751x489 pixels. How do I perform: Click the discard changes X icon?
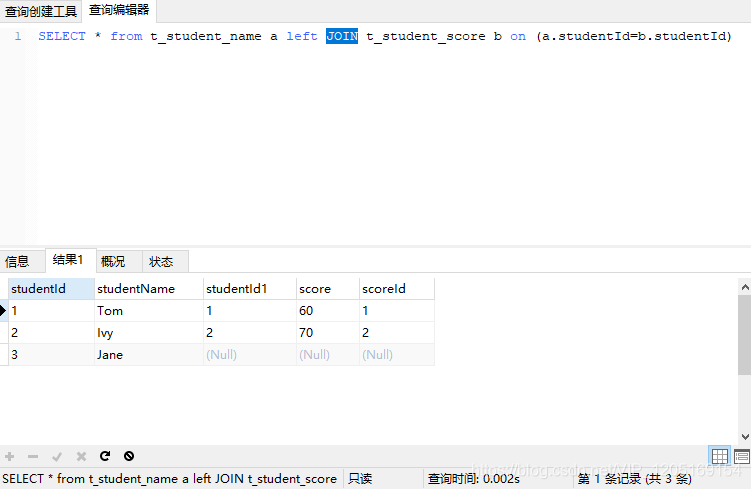point(81,456)
